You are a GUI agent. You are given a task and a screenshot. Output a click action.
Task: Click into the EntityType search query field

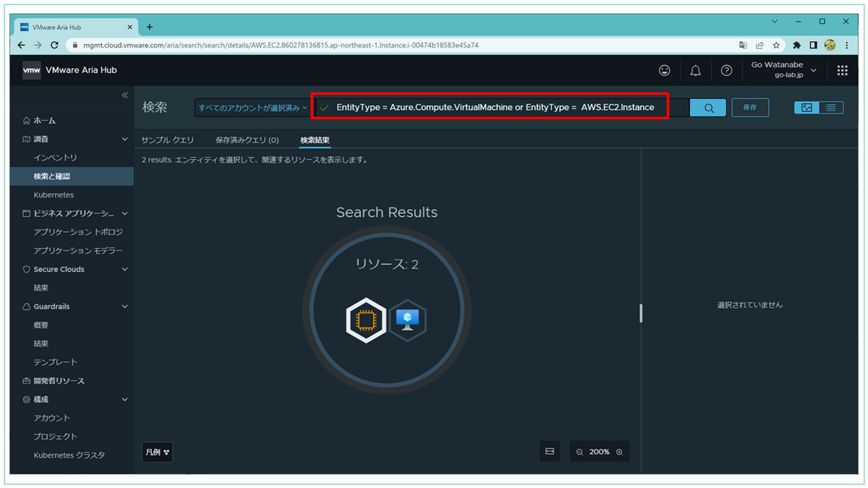point(502,108)
